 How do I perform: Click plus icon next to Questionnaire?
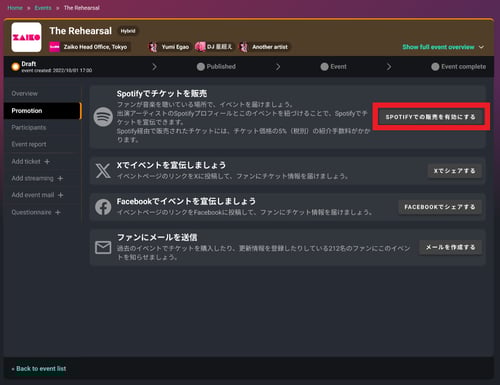(x=58, y=212)
